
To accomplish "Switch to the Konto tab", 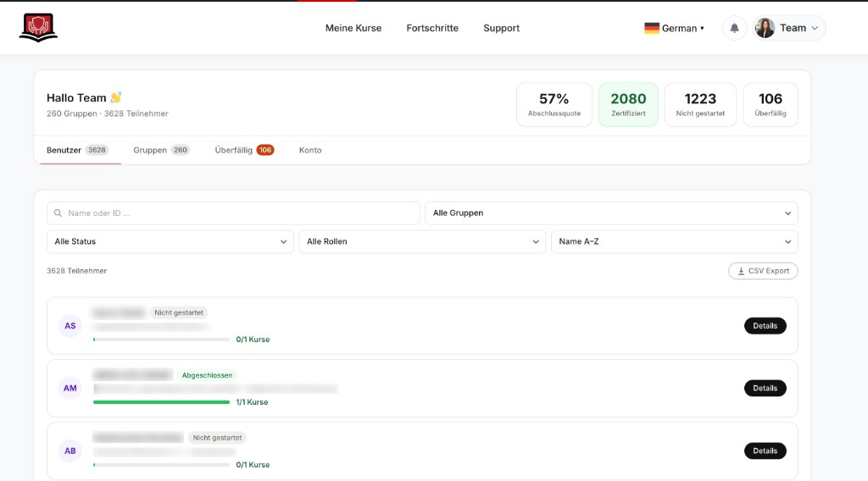I will click(310, 150).
